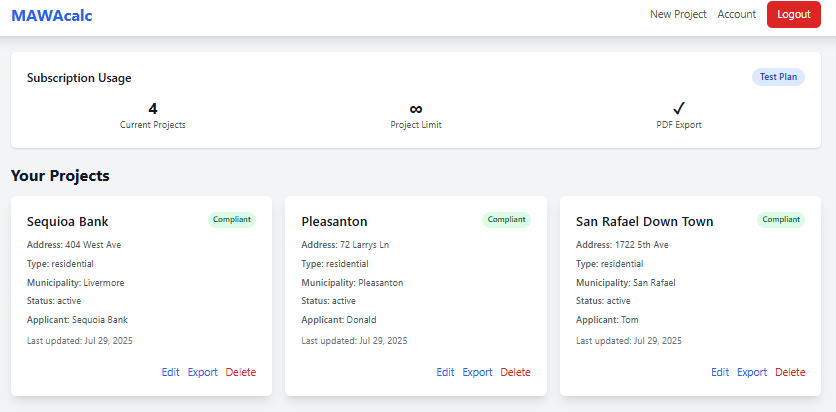
Task: Select the Address: 404 West Ave text
Action: (x=74, y=245)
